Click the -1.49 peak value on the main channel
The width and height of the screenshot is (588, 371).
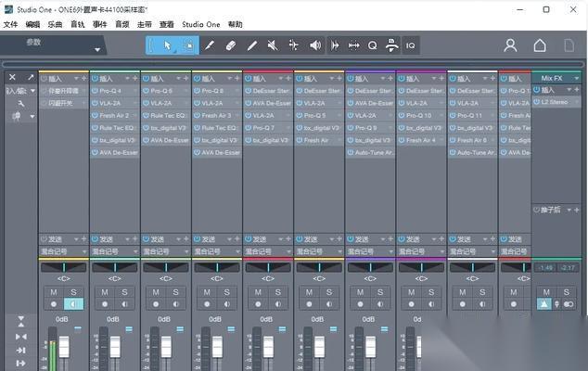coord(545,267)
